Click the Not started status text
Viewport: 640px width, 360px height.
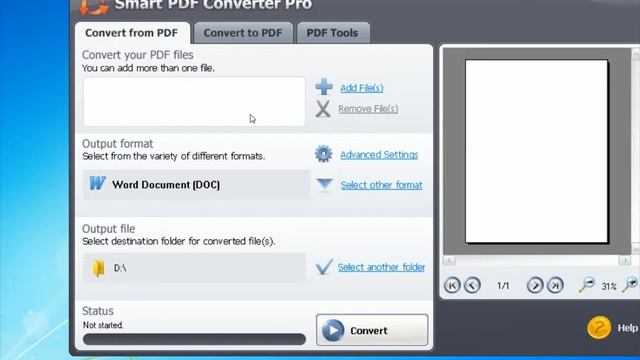click(x=103, y=325)
